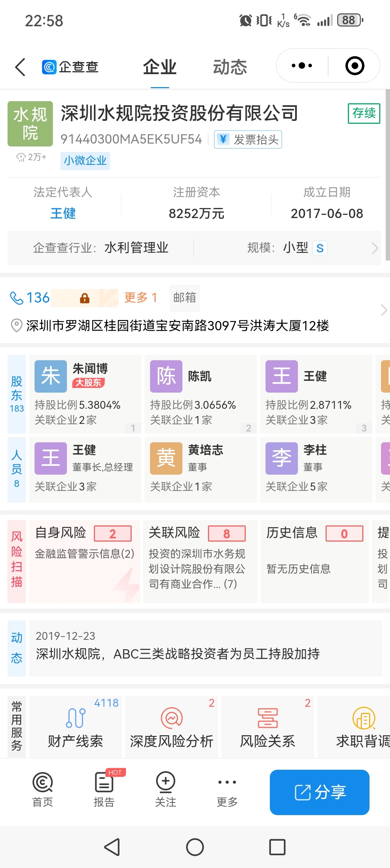Open 王健 董事长 personnel avatar
This screenshot has height=868, width=390.
[51, 458]
